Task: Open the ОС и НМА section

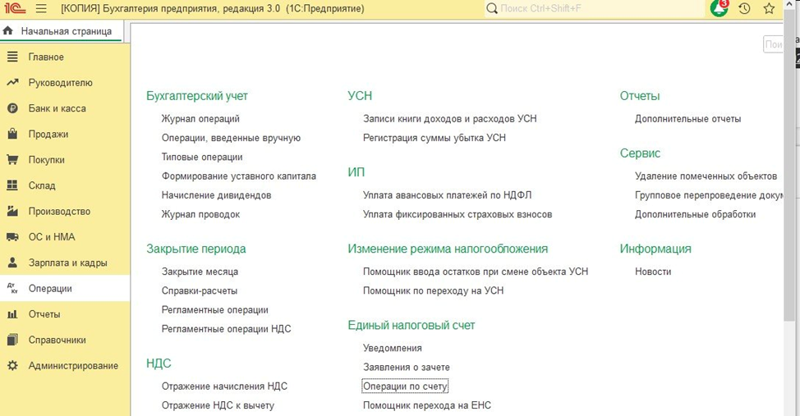Action: 65,237
